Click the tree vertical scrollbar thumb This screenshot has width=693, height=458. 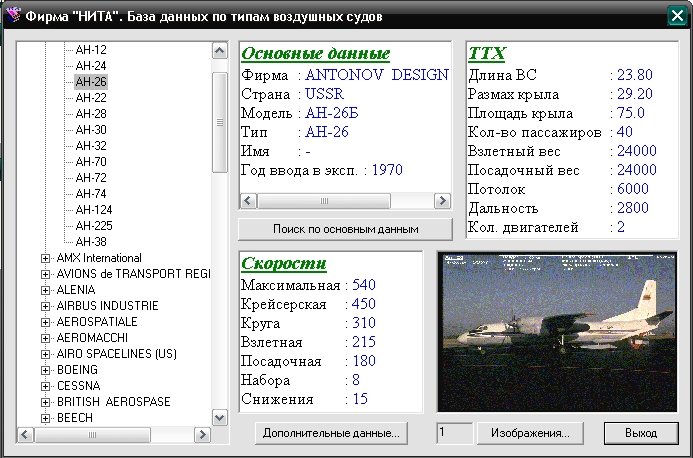point(220,122)
